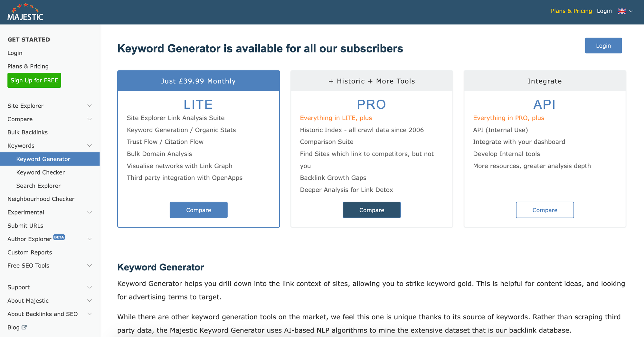Open the Blog link in sidebar
Image resolution: width=644 pixels, height=337 pixels.
pyautogui.click(x=14, y=327)
